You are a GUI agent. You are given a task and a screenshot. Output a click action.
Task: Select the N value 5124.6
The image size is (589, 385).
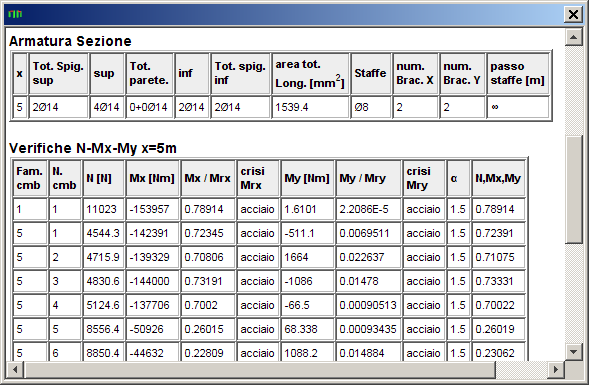pyautogui.click(x=103, y=305)
